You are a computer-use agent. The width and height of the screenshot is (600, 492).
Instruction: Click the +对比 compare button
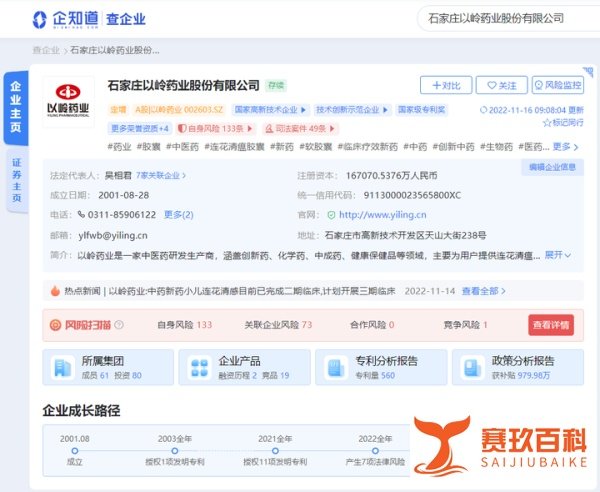[x=446, y=85]
